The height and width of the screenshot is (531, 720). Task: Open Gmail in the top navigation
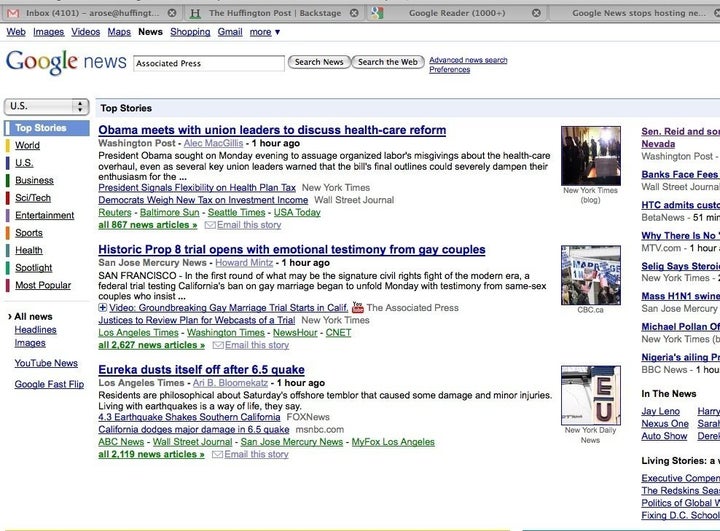pyautogui.click(x=230, y=32)
